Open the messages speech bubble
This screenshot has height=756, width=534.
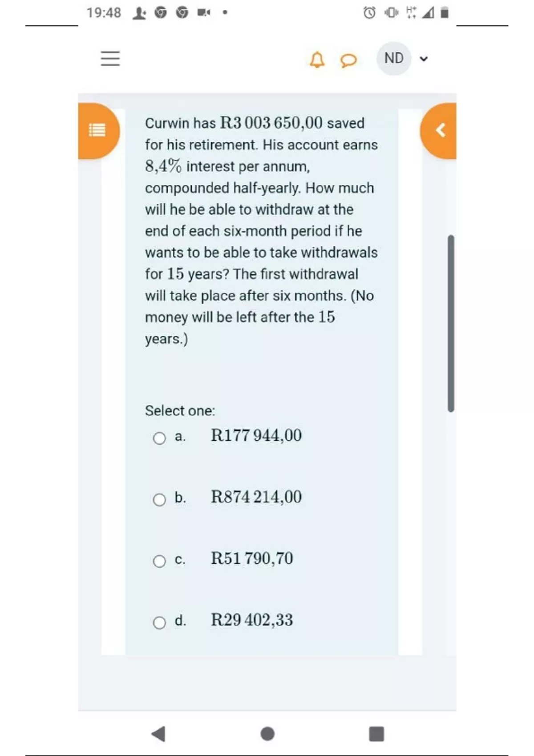[x=348, y=60]
